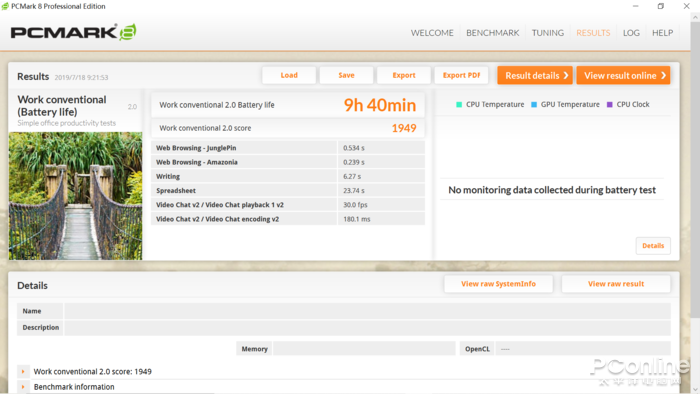Select the Writing result row
The height and width of the screenshot is (394, 700).
(x=288, y=176)
